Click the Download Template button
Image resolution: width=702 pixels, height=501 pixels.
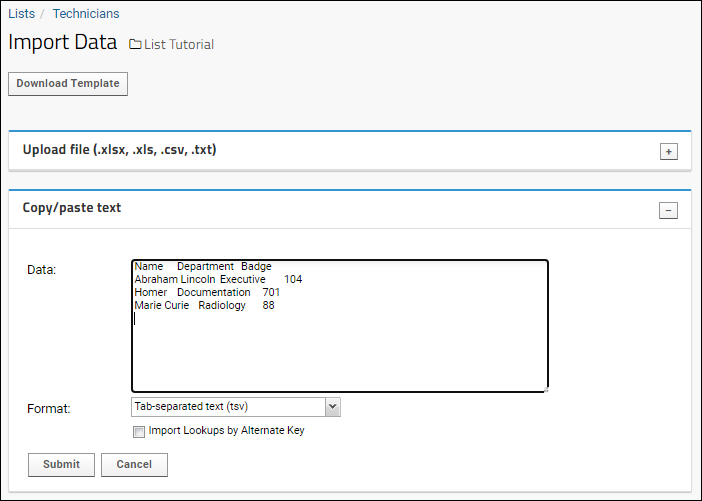click(68, 84)
